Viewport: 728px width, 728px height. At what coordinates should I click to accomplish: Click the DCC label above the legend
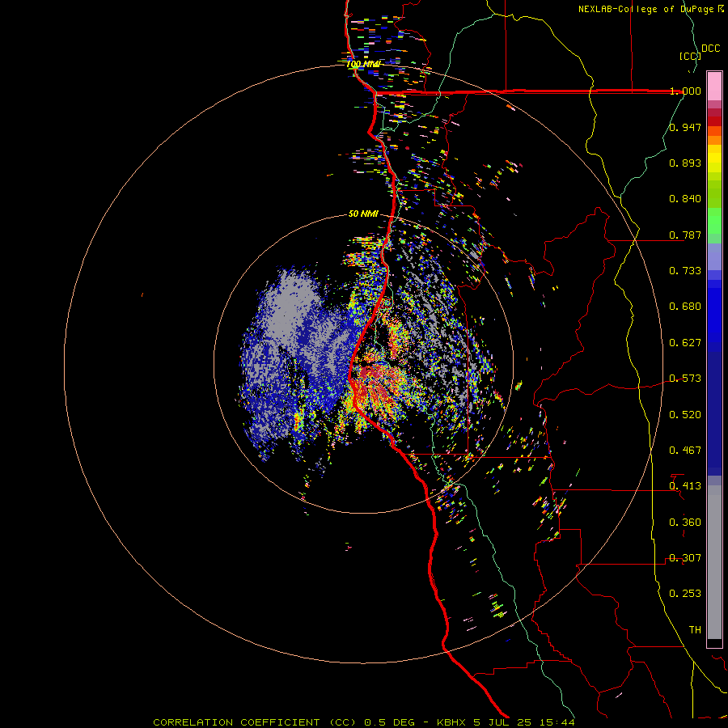(x=710, y=49)
